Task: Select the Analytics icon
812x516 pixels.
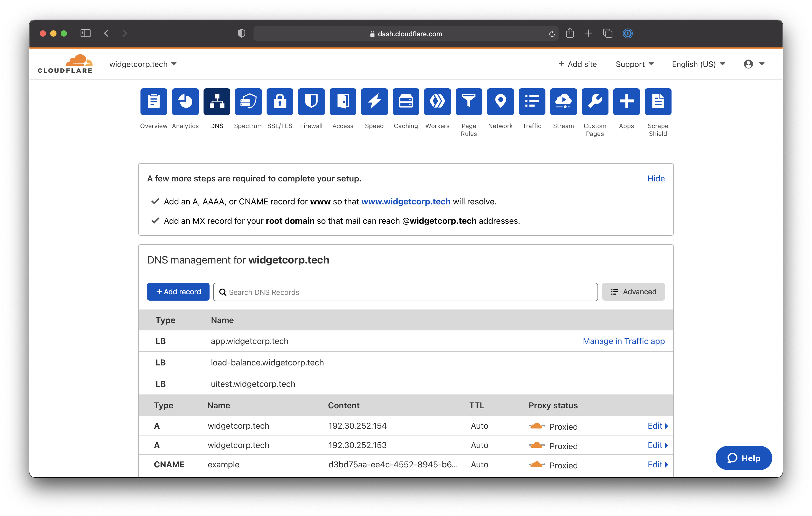Action: pyautogui.click(x=185, y=101)
